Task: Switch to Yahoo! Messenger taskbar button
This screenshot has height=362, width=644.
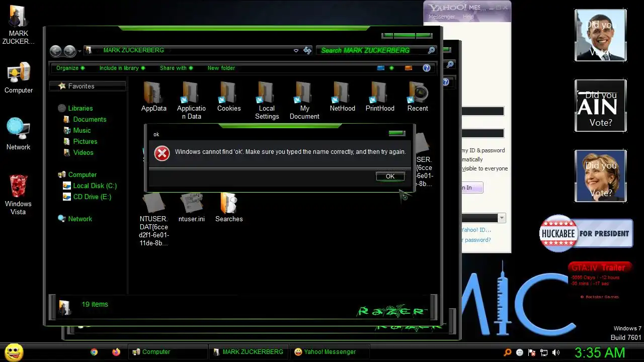Action: pos(331,352)
